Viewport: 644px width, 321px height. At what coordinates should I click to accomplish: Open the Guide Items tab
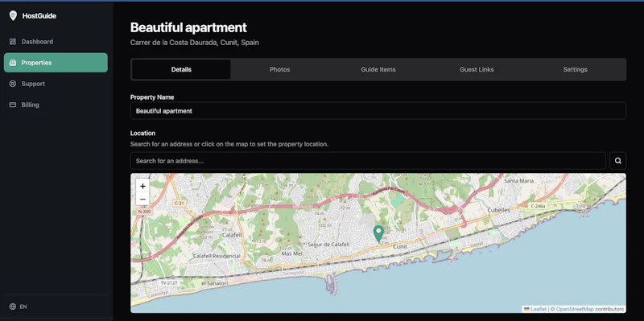(x=378, y=69)
